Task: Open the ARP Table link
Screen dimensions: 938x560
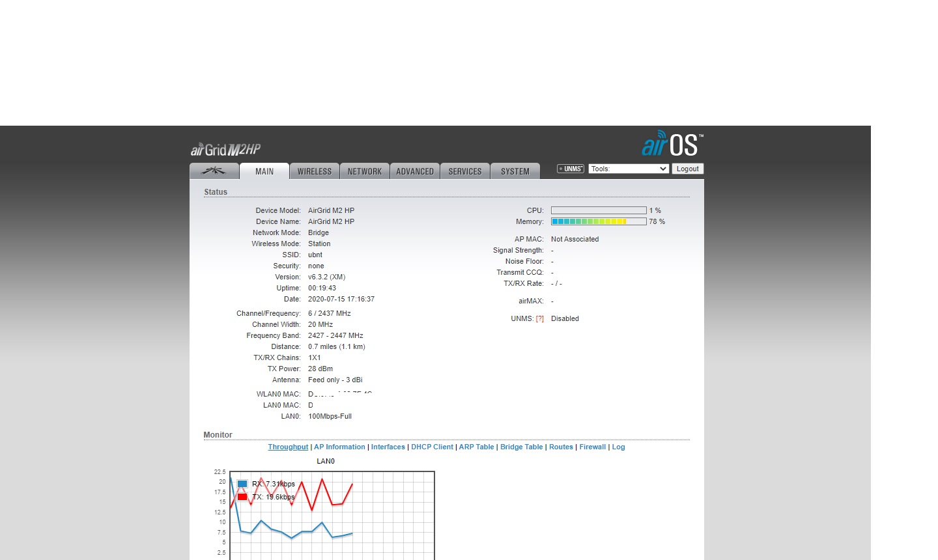Action: pos(476,447)
